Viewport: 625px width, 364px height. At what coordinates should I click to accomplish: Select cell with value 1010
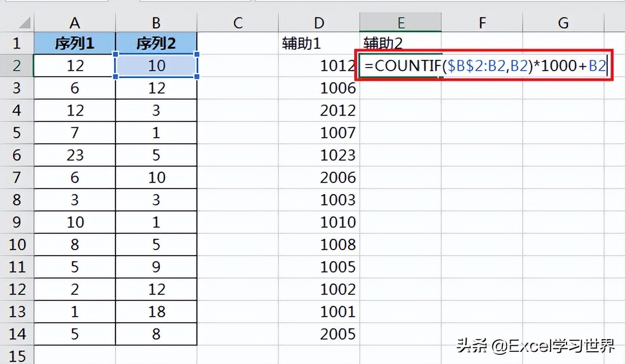point(319,222)
